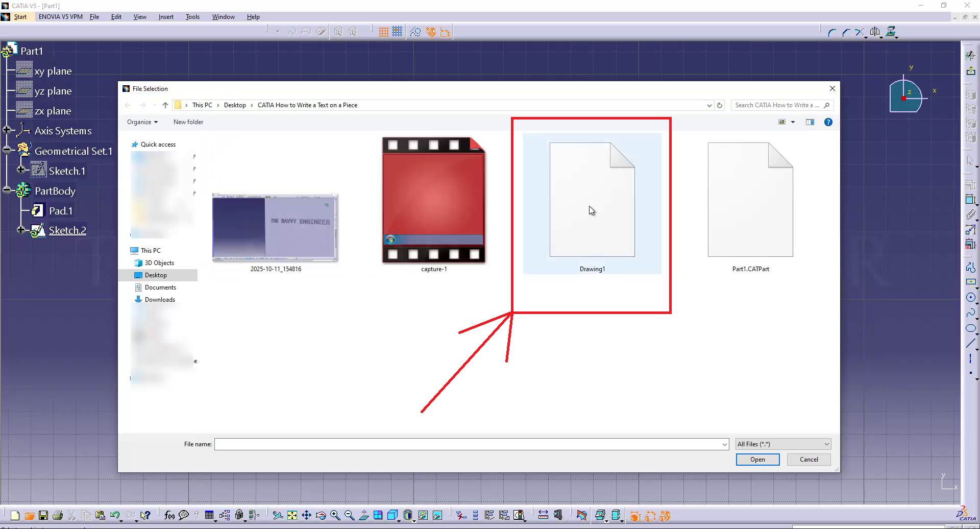
Task: Collapse the PartBody tree node
Action: click(x=7, y=190)
